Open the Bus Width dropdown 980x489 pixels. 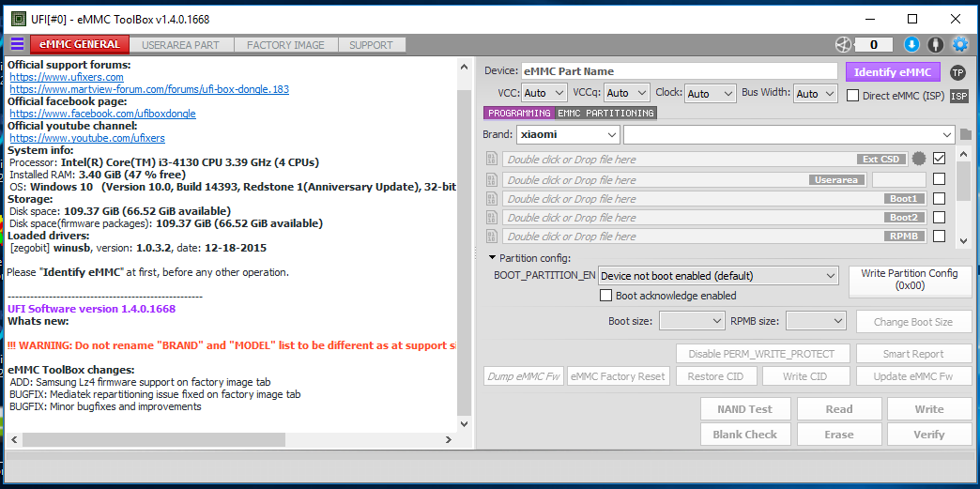click(817, 93)
